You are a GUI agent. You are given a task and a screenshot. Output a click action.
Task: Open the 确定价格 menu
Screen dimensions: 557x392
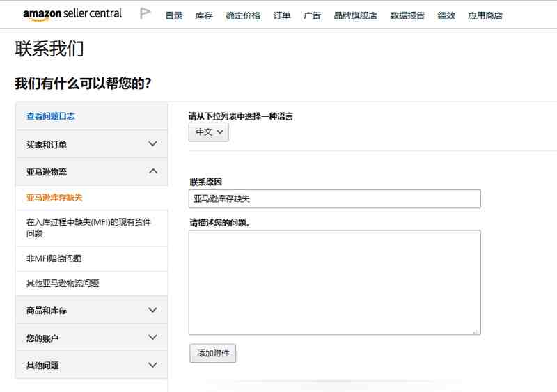(x=243, y=15)
